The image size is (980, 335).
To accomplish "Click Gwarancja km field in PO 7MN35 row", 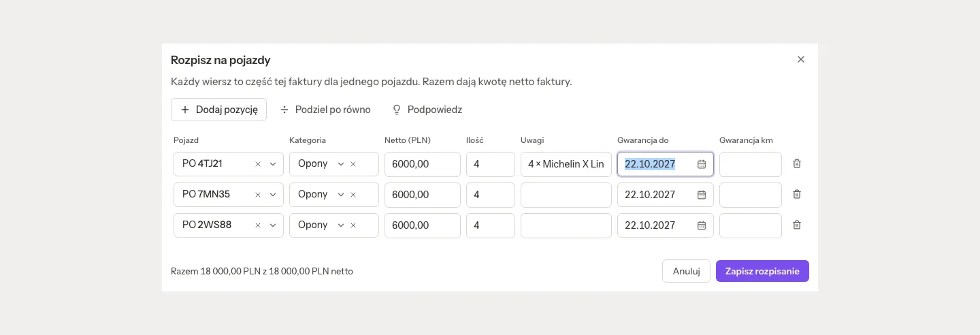I will tap(751, 195).
